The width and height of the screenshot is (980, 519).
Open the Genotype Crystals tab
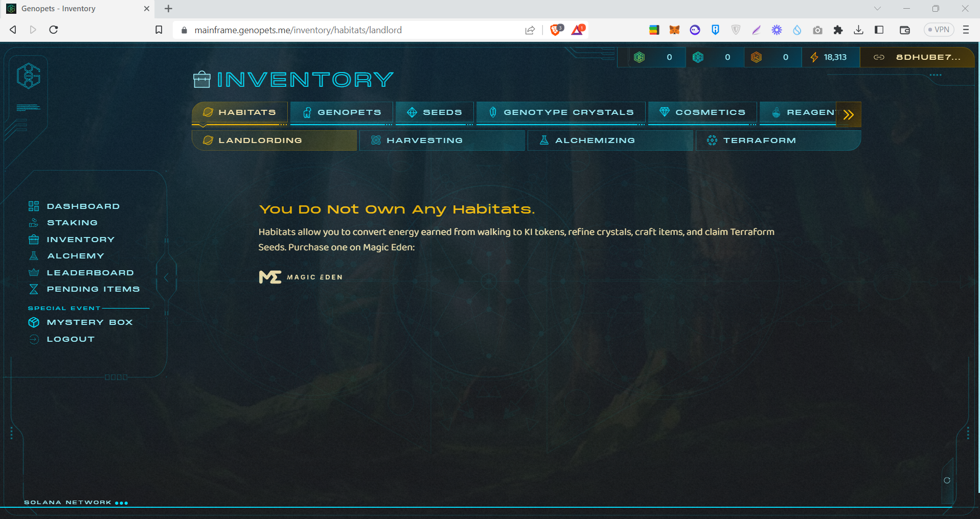(x=561, y=112)
